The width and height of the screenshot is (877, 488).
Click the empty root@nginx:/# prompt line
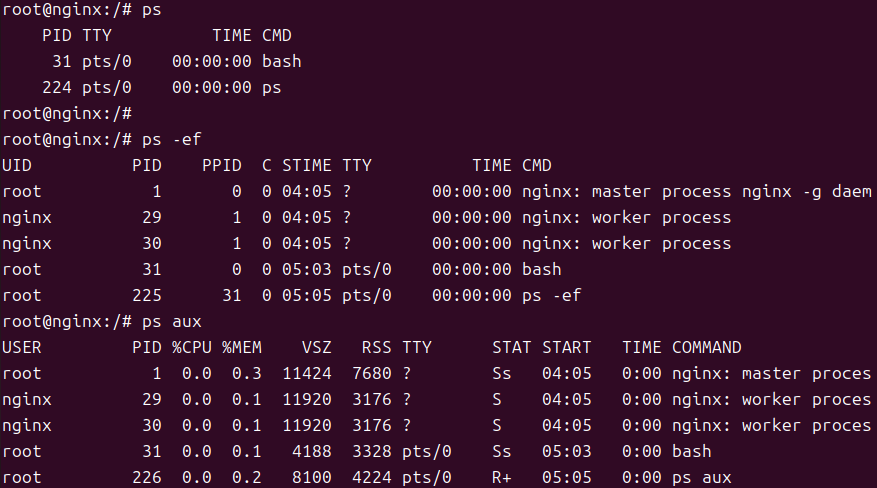[67, 113]
